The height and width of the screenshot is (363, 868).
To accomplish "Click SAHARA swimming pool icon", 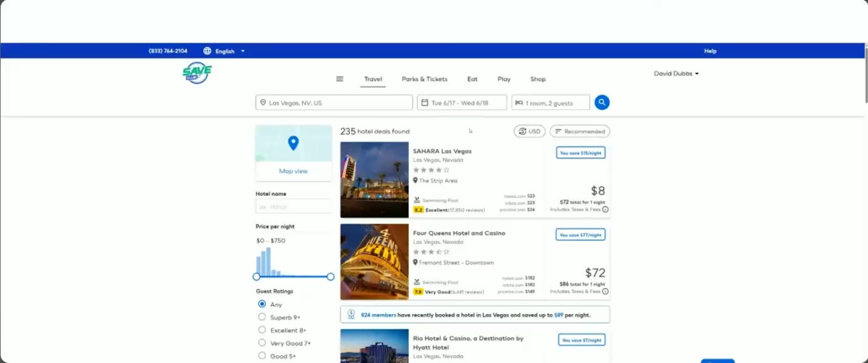I will 416,200.
